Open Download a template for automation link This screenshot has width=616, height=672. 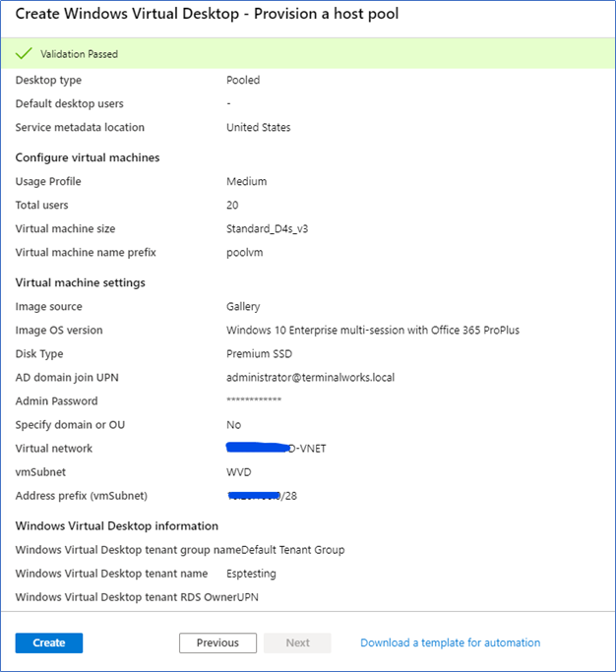pos(450,642)
